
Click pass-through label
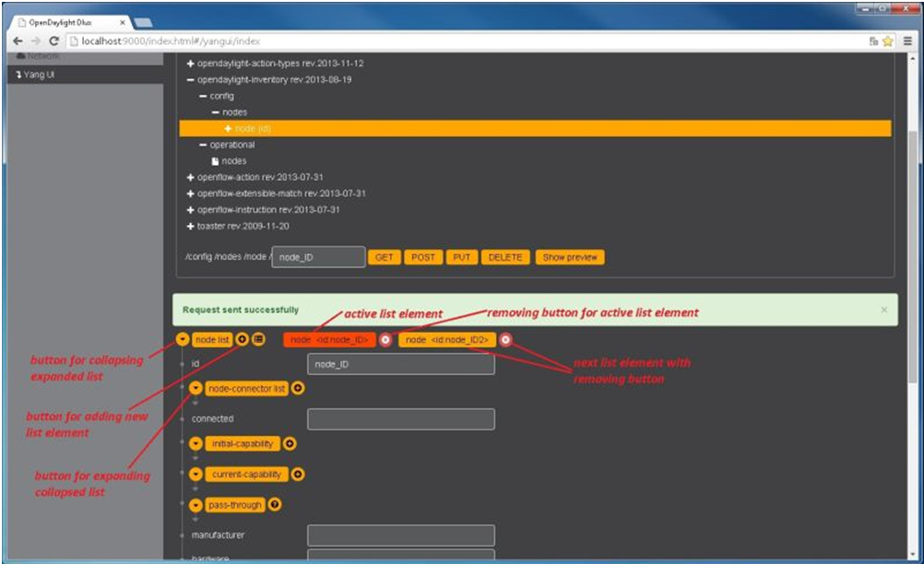pyautogui.click(x=235, y=505)
